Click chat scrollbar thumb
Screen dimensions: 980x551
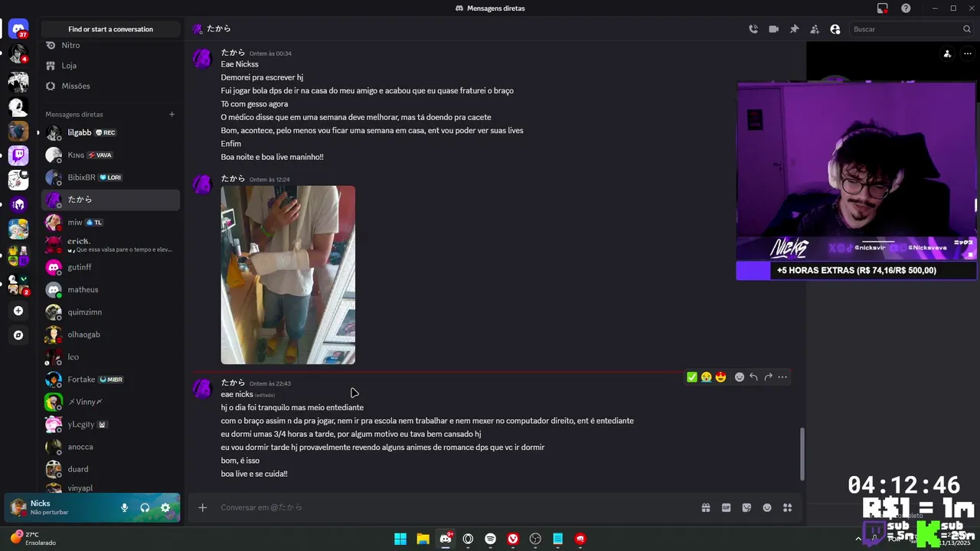pos(802,454)
